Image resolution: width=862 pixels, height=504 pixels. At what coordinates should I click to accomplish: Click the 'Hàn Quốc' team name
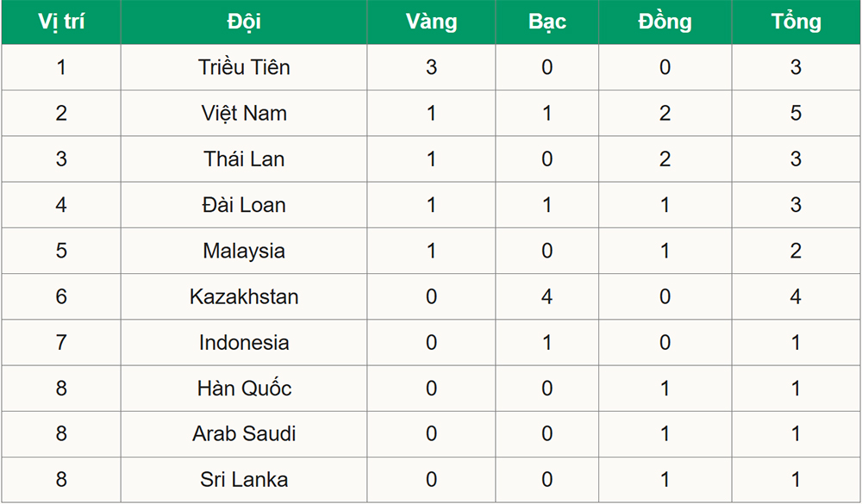[244, 388]
